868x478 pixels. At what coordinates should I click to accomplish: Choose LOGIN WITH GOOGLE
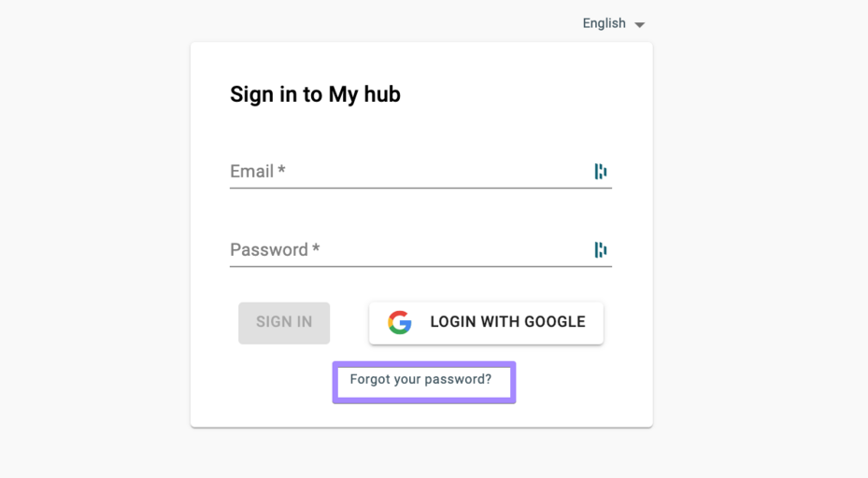tap(486, 322)
